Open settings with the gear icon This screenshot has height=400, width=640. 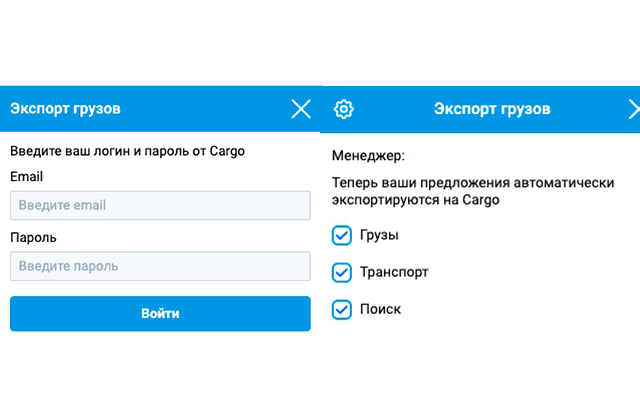(x=344, y=109)
